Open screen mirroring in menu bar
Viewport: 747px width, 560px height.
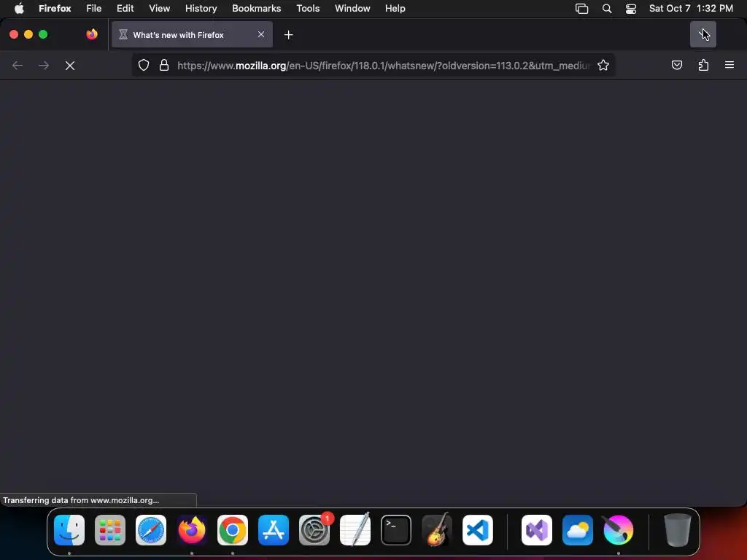581,9
